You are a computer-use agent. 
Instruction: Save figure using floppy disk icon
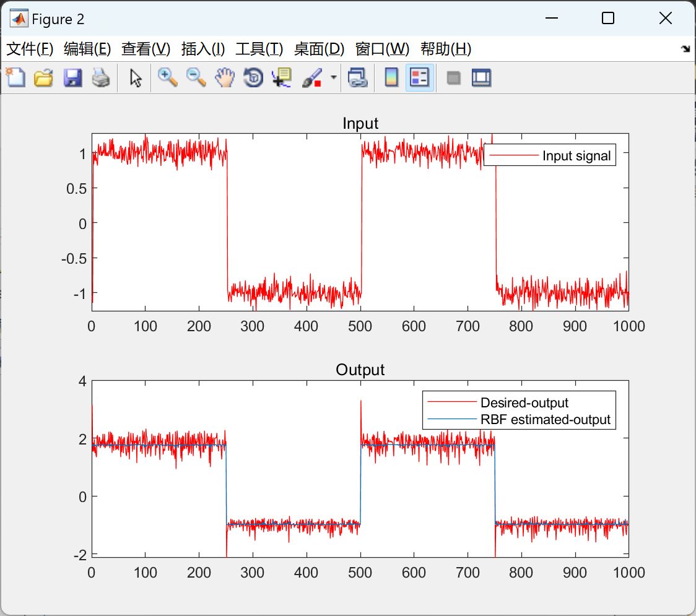[x=72, y=77]
